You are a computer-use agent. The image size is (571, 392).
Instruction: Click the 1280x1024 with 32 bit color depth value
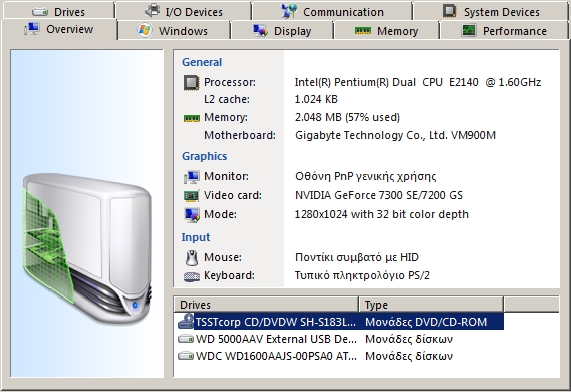[382, 214]
